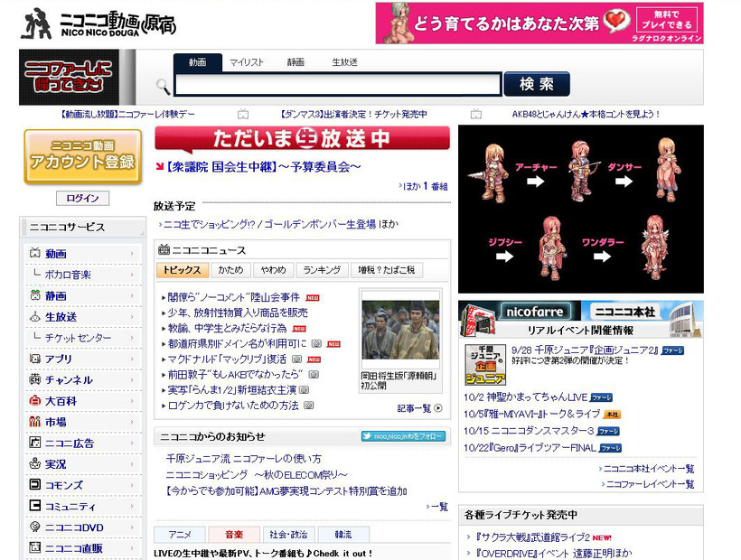The height and width of the screenshot is (560, 741).
Task: Click the TV icon beside ニコニコニュース
Action: click(164, 249)
